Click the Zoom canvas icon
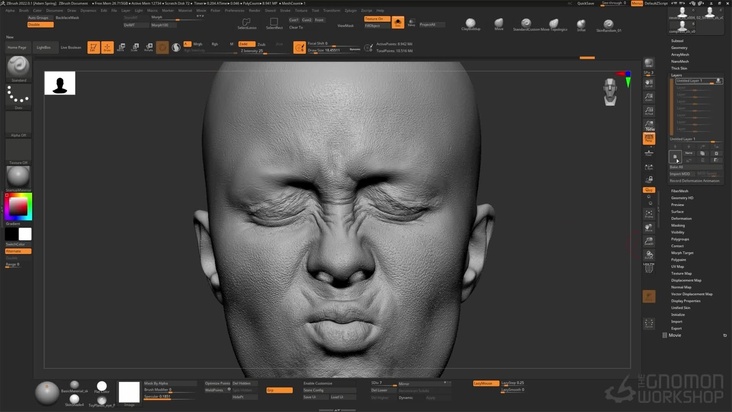The height and width of the screenshot is (412, 732). [x=649, y=97]
